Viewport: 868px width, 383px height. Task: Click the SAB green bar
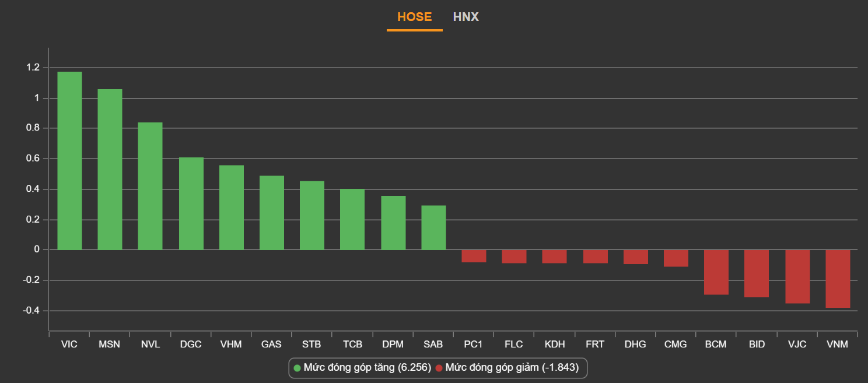point(433,227)
